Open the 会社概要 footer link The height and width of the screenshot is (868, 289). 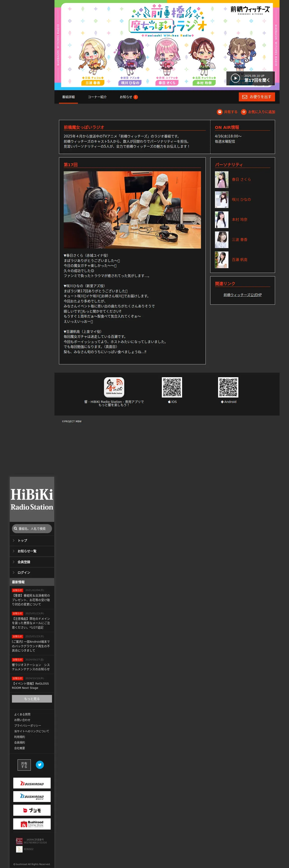(20, 748)
